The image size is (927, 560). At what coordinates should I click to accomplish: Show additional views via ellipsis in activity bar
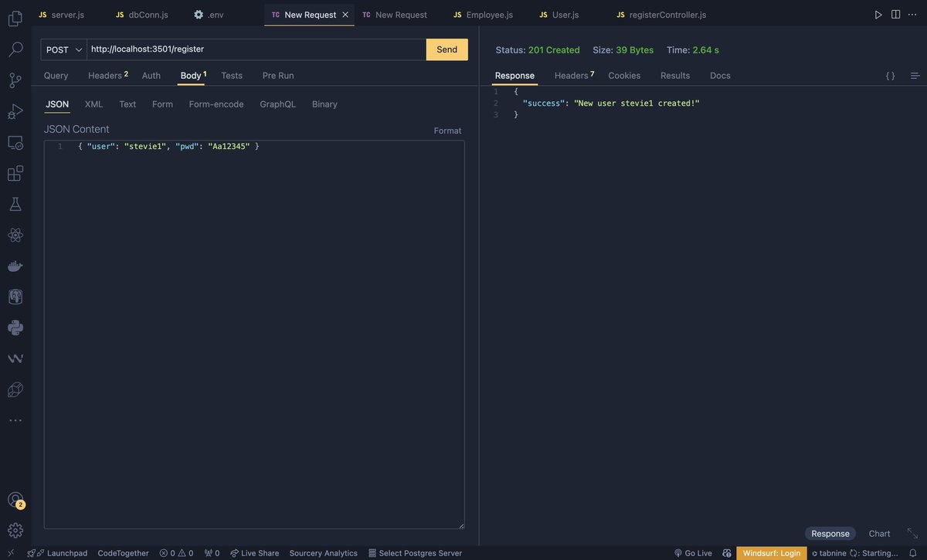click(15, 420)
